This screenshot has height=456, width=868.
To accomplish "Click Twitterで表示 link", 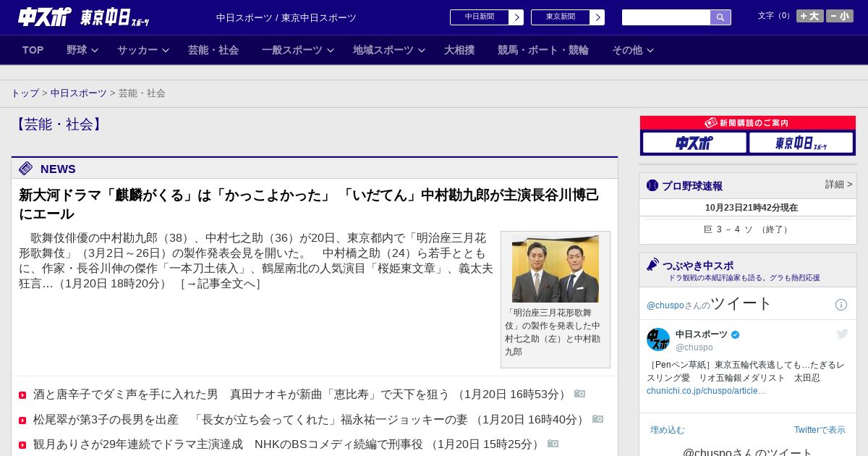I will (x=820, y=430).
